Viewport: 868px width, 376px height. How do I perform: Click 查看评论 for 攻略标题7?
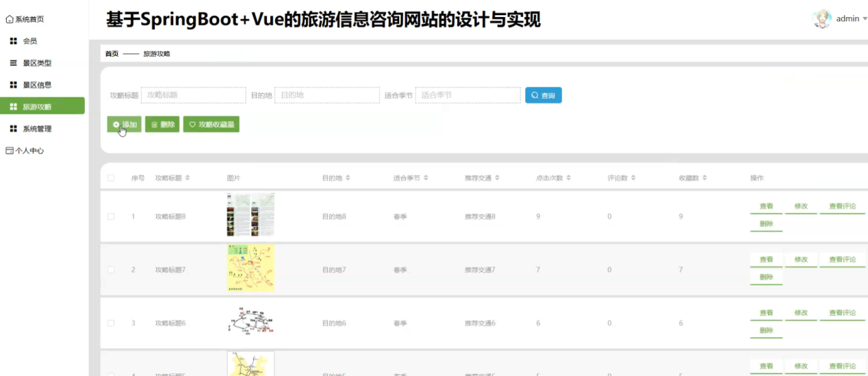[x=843, y=260]
